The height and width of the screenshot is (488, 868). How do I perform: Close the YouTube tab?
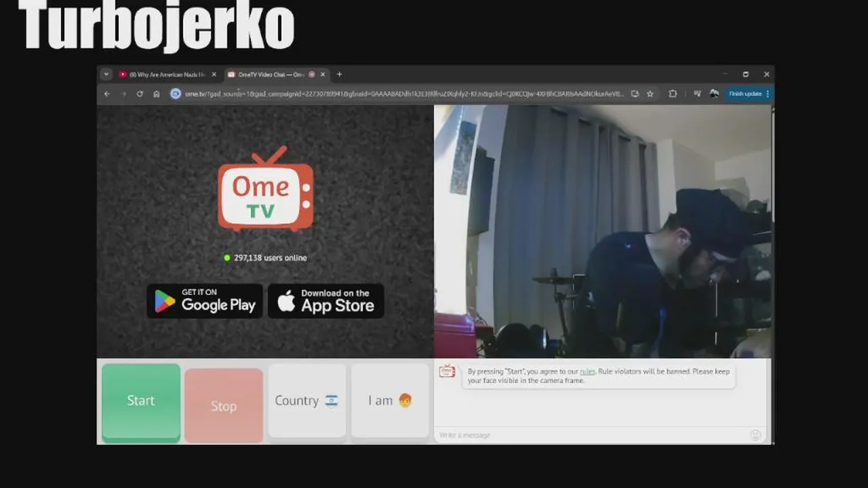tap(214, 75)
